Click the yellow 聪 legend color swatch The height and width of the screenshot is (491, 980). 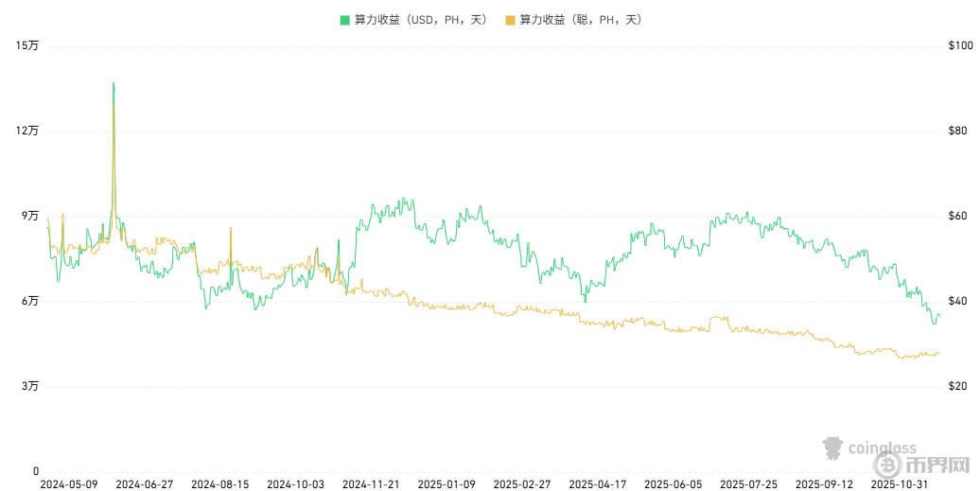511,19
